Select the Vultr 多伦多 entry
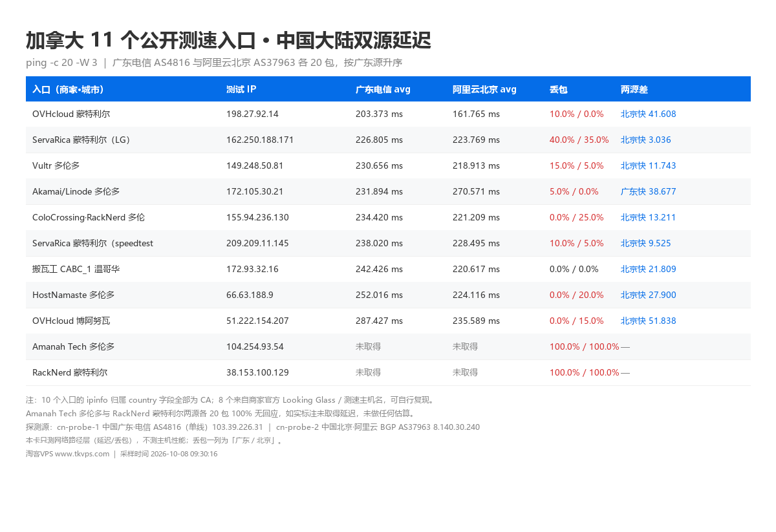The height and width of the screenshot is (532, 776). (x=56, y=165)
